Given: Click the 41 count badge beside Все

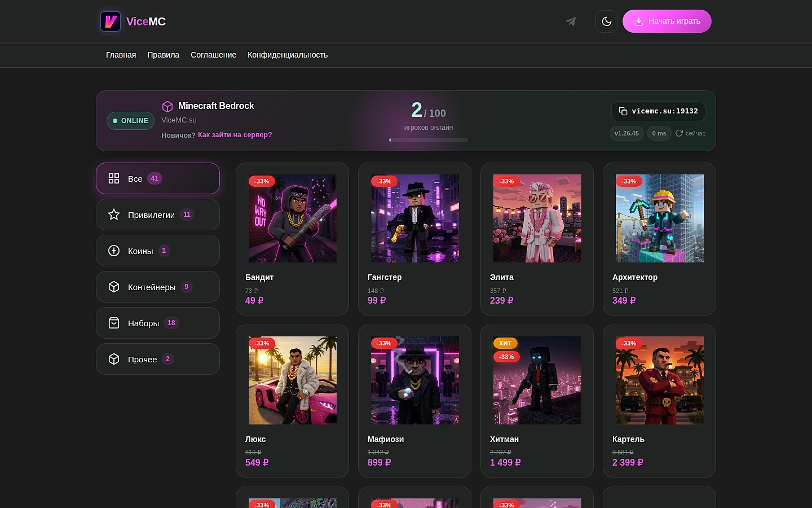Looking at the screenshot, I should pos(155,178).
